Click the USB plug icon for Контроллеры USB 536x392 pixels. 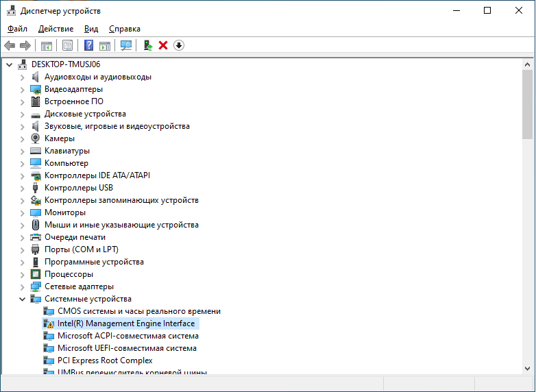(35, 188)
